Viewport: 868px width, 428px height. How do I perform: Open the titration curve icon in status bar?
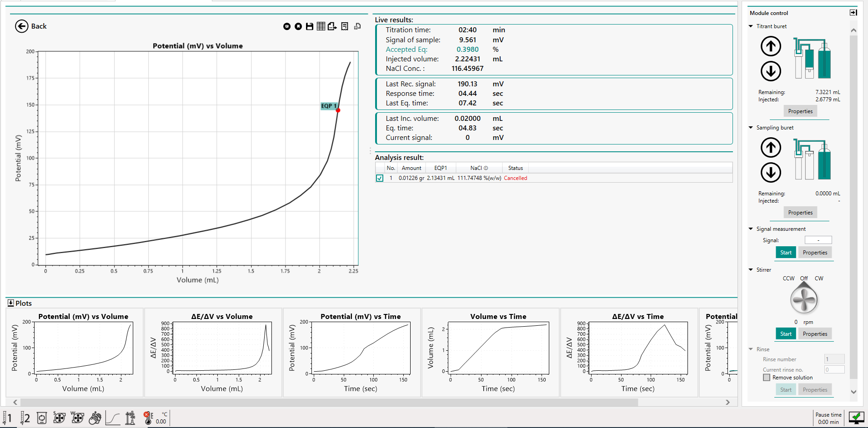tap(113, 418)
